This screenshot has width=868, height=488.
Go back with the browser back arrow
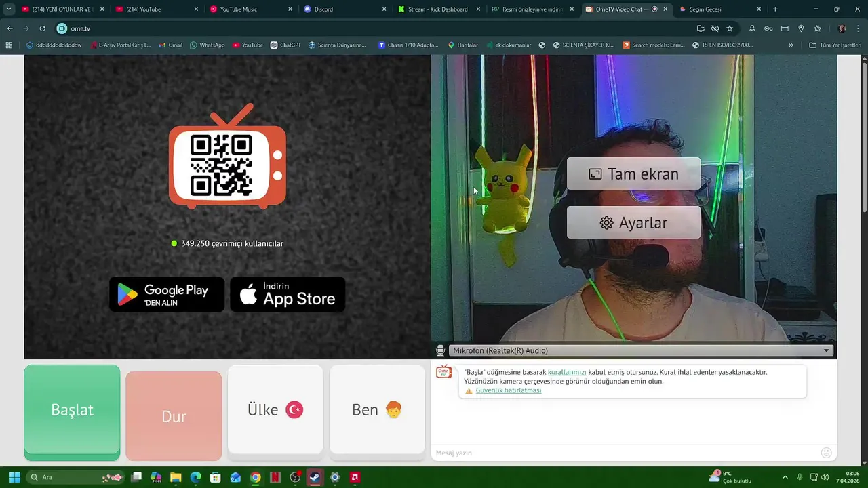coord(9,28)
